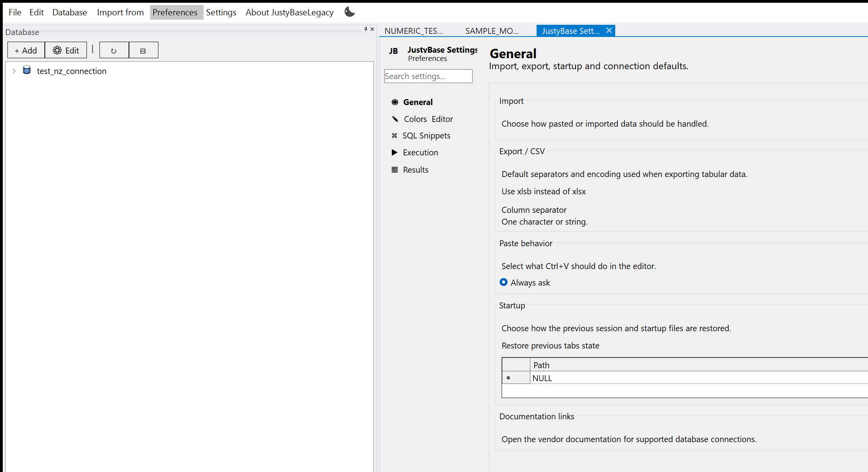
Task: Expand test_nz_connection tree node
Action: pyautogui.click(x=14, y=71)
